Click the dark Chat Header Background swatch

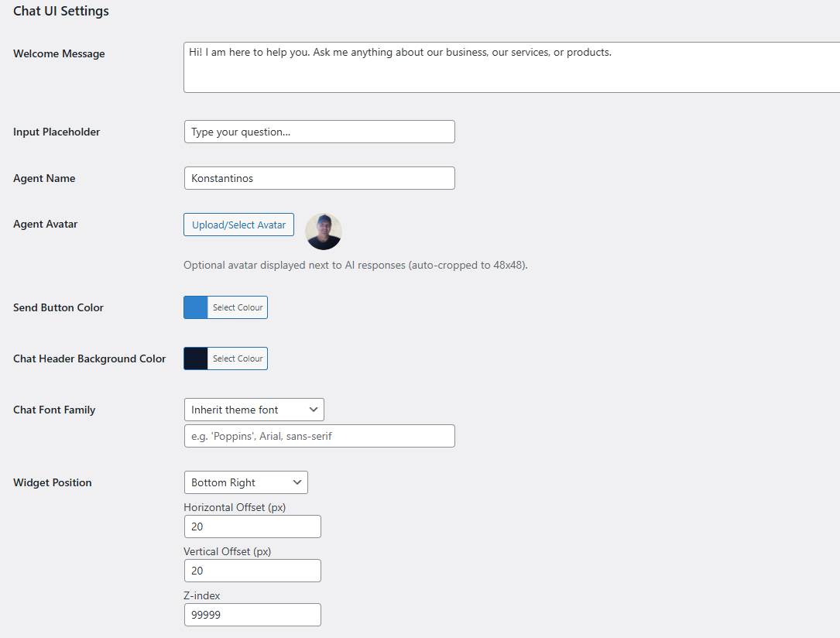coord(196,358)
